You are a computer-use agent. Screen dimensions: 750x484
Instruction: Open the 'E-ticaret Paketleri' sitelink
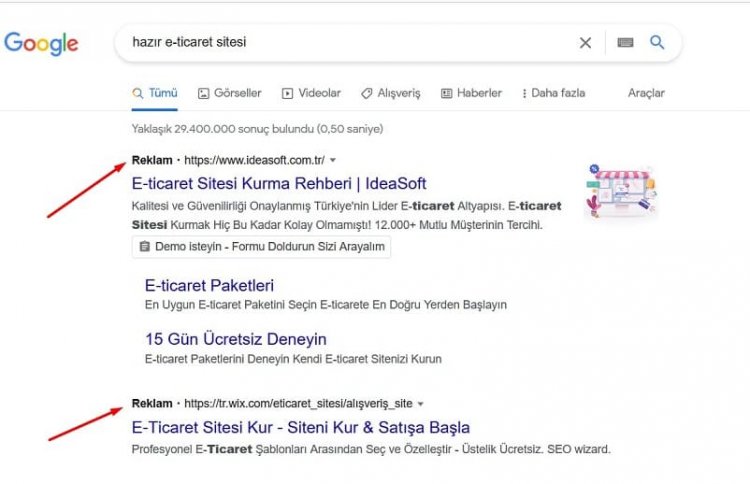point(209,286)
